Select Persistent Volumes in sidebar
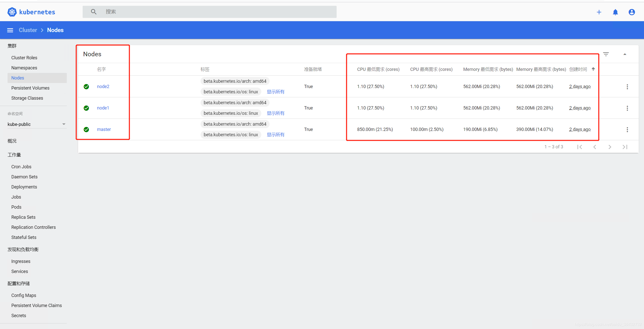This screenshot has height=329, width=644. pyautogui.click(x=30, y=88)
